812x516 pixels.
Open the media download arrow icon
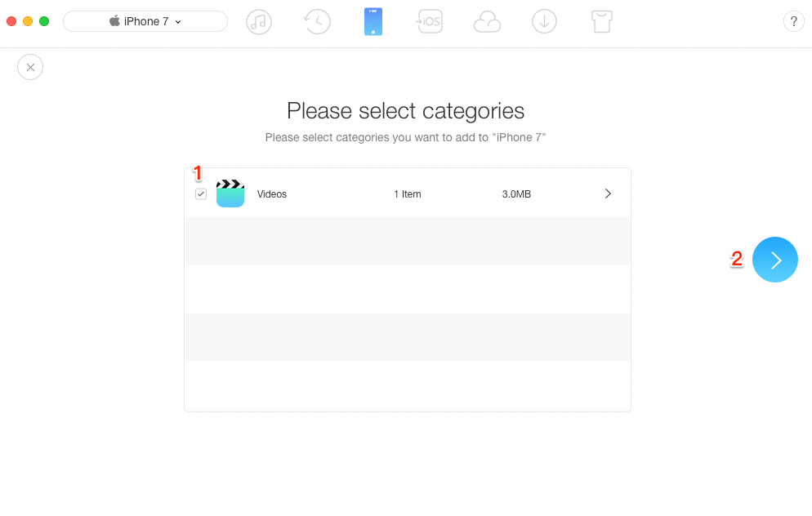[544, 22]
